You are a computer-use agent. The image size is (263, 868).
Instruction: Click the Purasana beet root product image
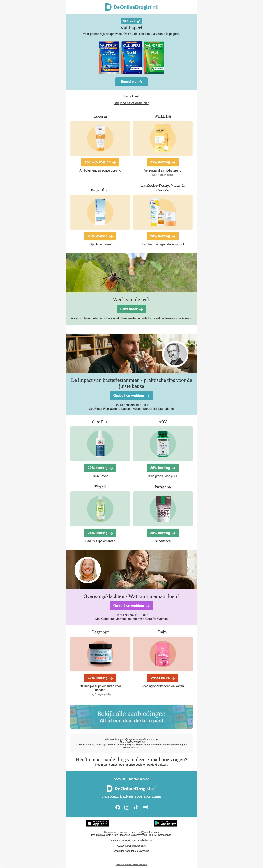click(163, 509)
